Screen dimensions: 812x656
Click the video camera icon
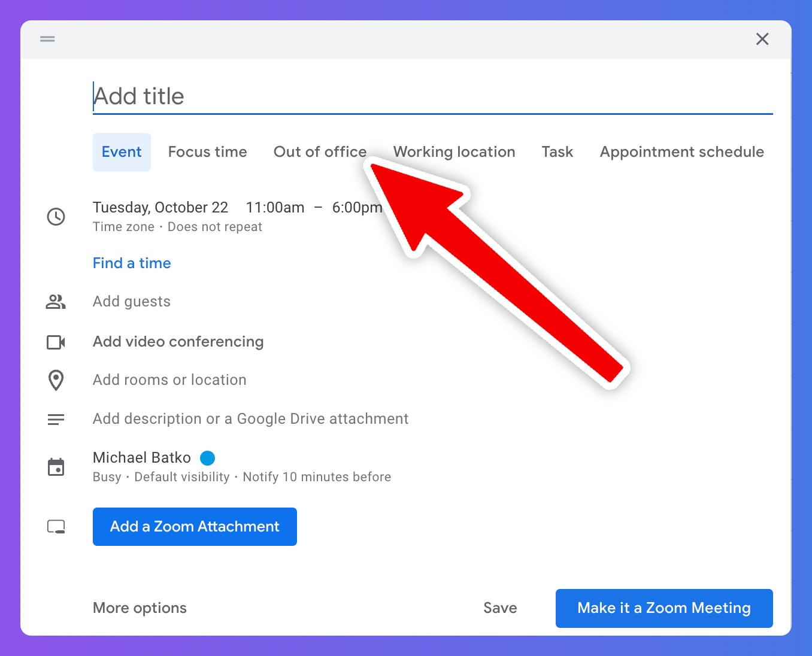[56, 342]
